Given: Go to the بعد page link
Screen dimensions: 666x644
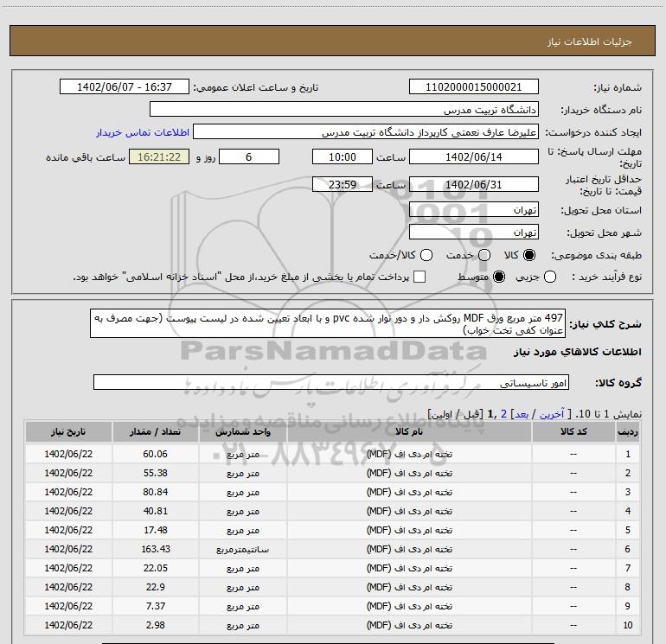Looking at the screenshot, I should click(x=522, y=414).
